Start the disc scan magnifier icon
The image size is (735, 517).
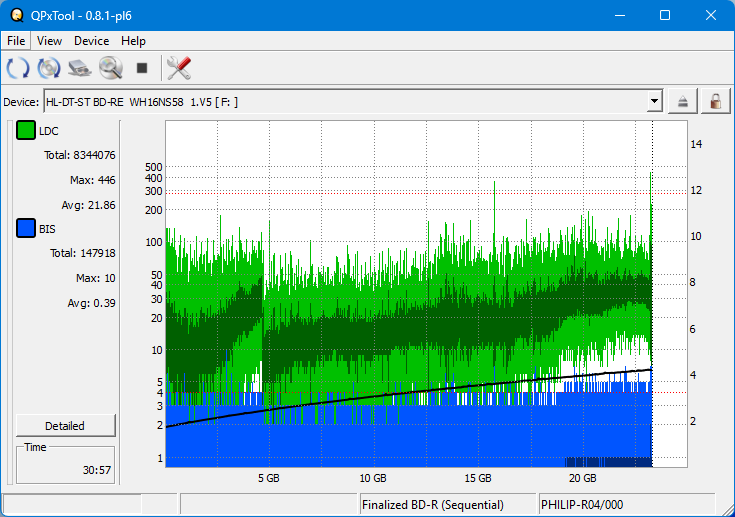(x=110, y=68)
